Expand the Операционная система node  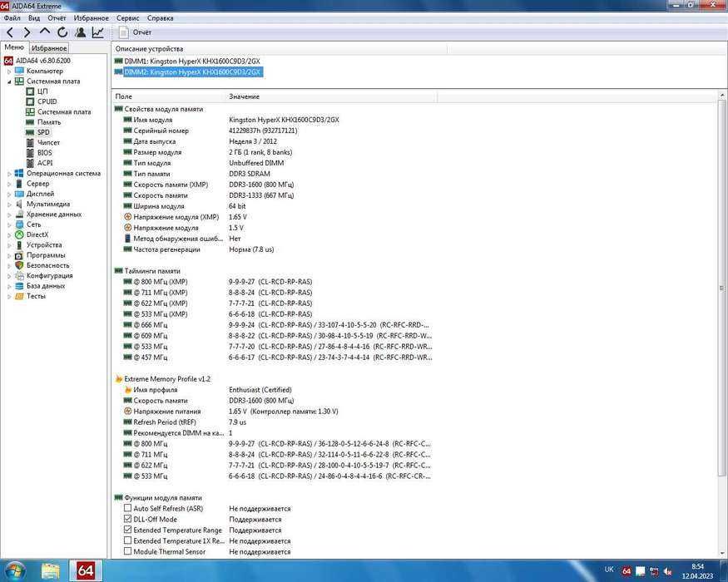9,174
